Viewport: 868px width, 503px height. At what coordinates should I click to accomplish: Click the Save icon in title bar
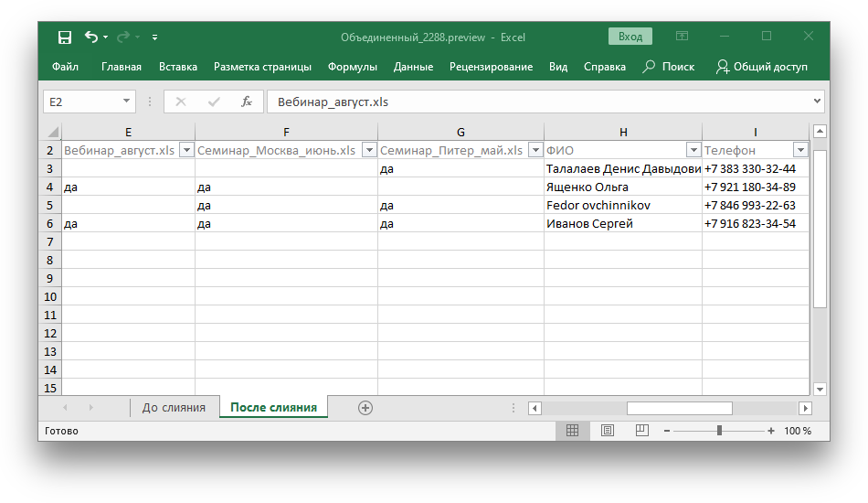(65, 37)
